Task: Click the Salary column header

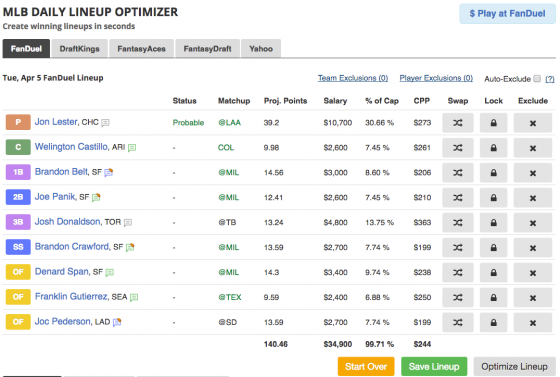Action: [335, 101]
